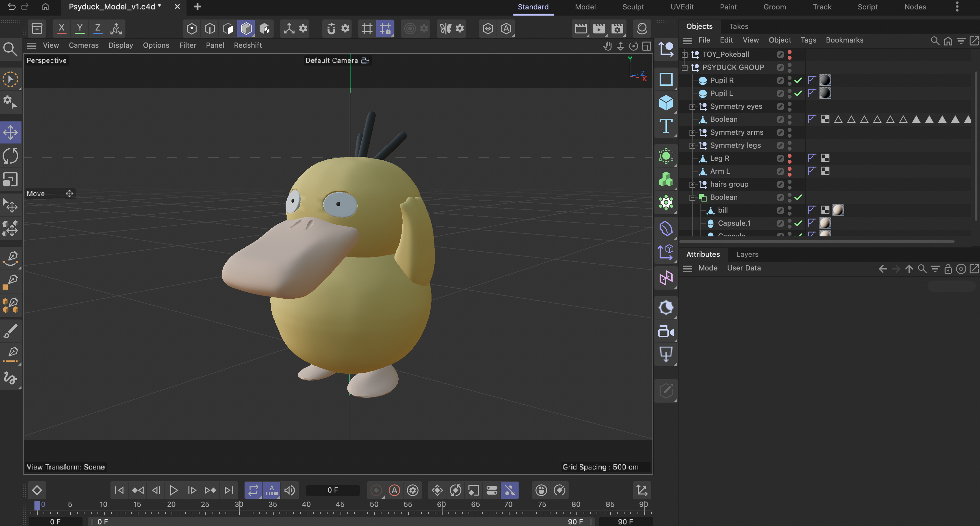Screen dimensions: 980x526
Task: Collapse the PSYDUCK GROUP hierarchy
Action: (685, 68)
